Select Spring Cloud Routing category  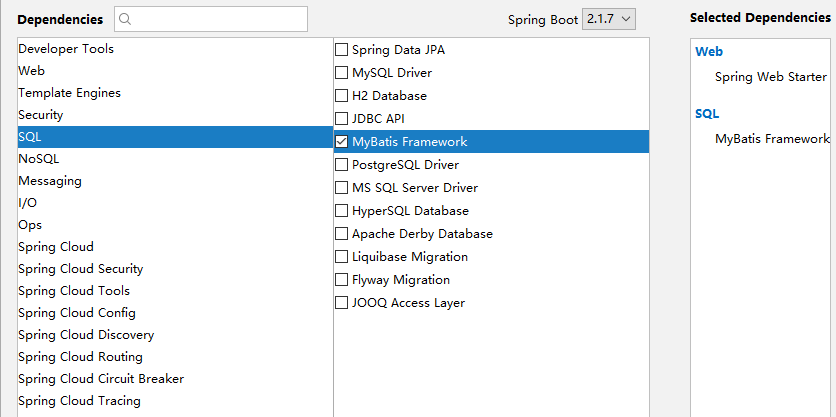click(x=175, y=357)
